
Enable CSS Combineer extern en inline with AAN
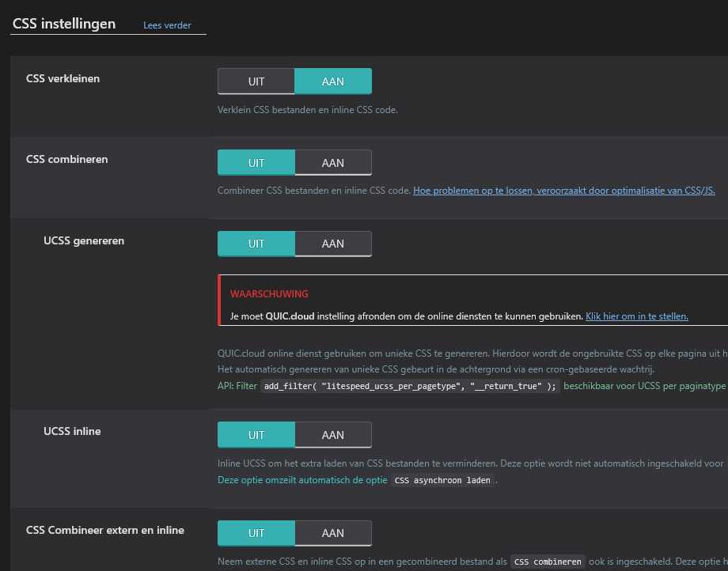332,533
